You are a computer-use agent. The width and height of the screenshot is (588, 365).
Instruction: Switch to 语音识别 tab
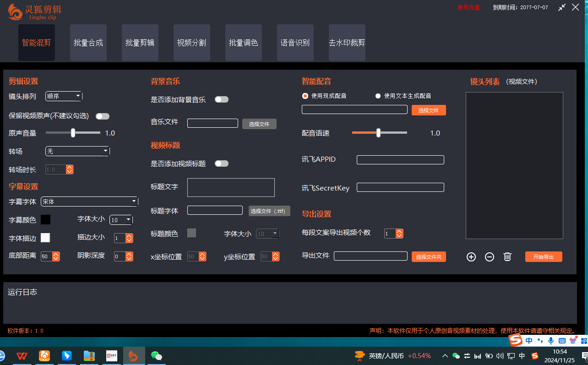coord(295,43)
